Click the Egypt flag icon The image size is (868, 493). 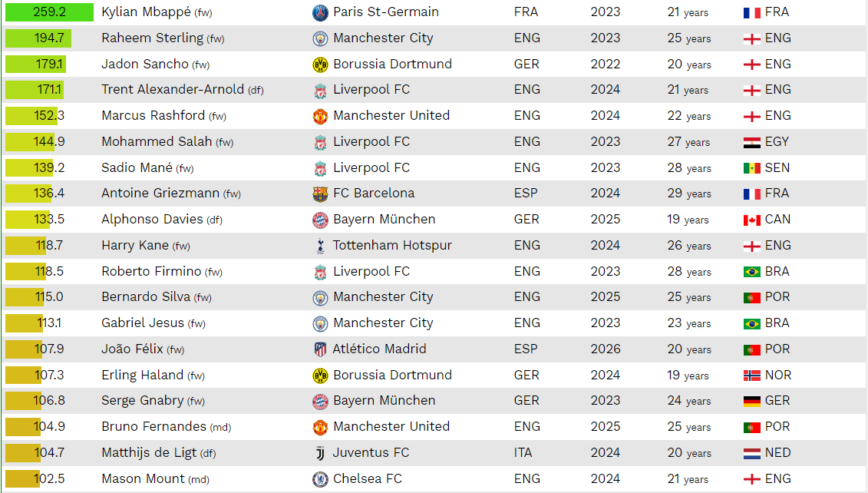pos(752,142)
